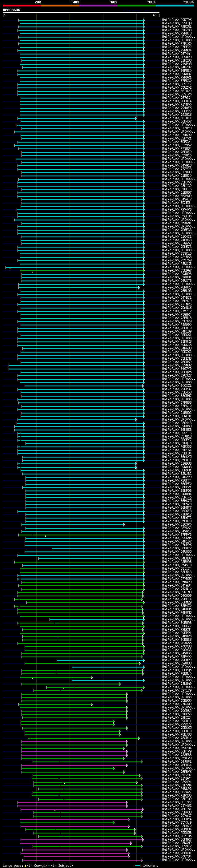Click the BP098636 query name

point(11,10)
